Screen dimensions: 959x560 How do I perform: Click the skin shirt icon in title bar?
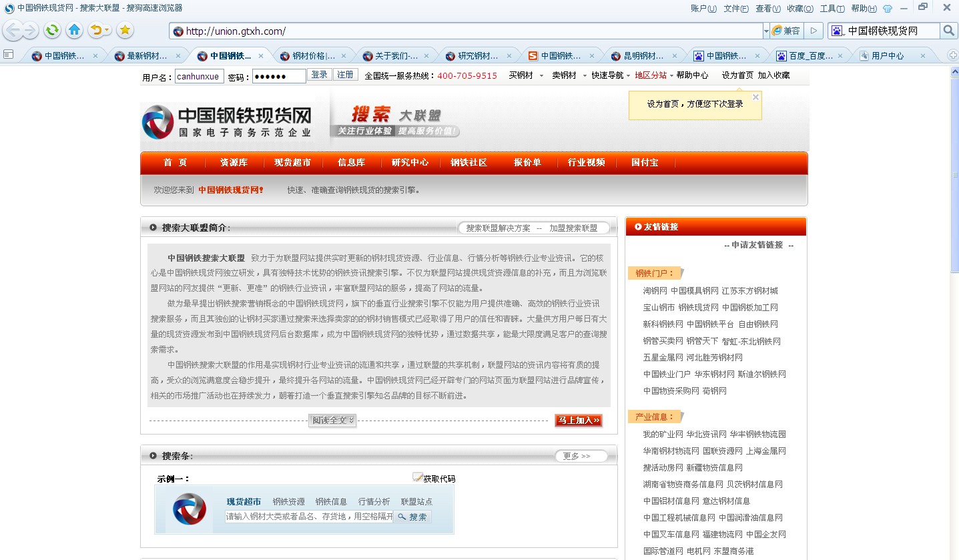(887, 9)
